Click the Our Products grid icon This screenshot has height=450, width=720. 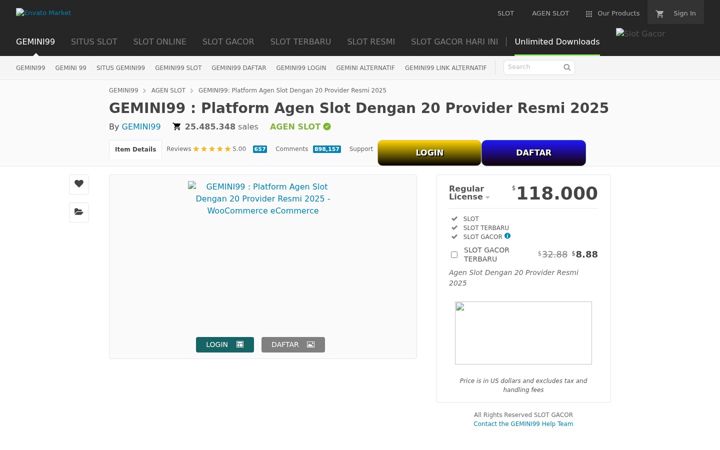(589, 14)
